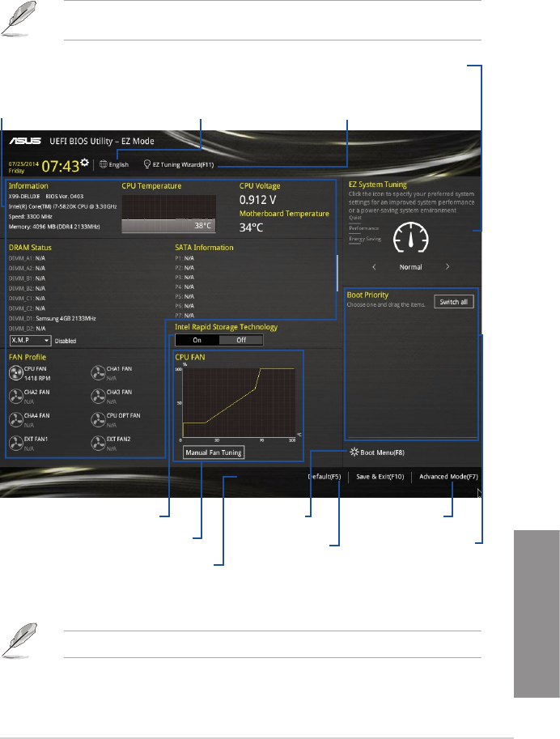Click the Speed: 3300 MHz info line

[30, 216]
